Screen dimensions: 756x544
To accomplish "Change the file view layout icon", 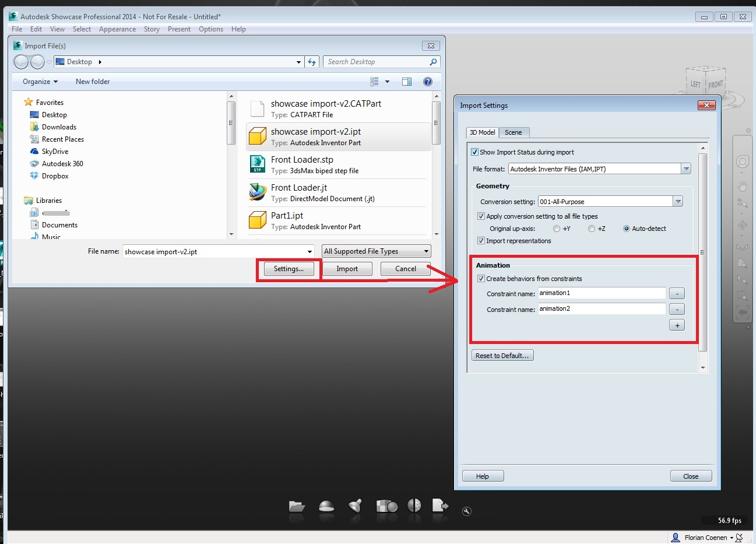I will [374, 82].
